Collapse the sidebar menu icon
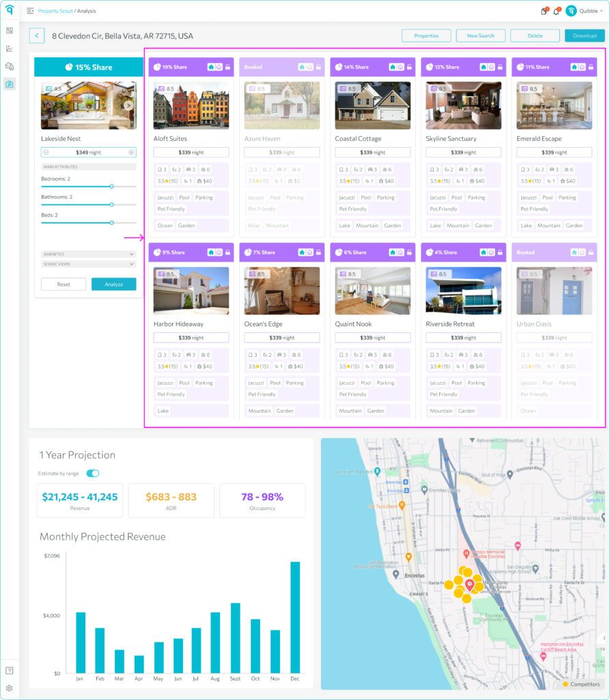This screenshot has width=610, height=700. (x=30, y=11)
